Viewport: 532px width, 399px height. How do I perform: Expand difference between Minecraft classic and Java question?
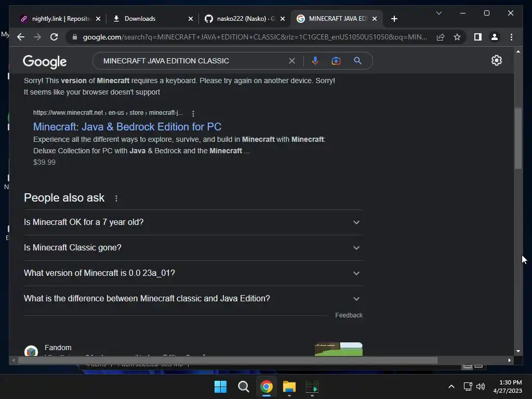click(x=193, y=299)
